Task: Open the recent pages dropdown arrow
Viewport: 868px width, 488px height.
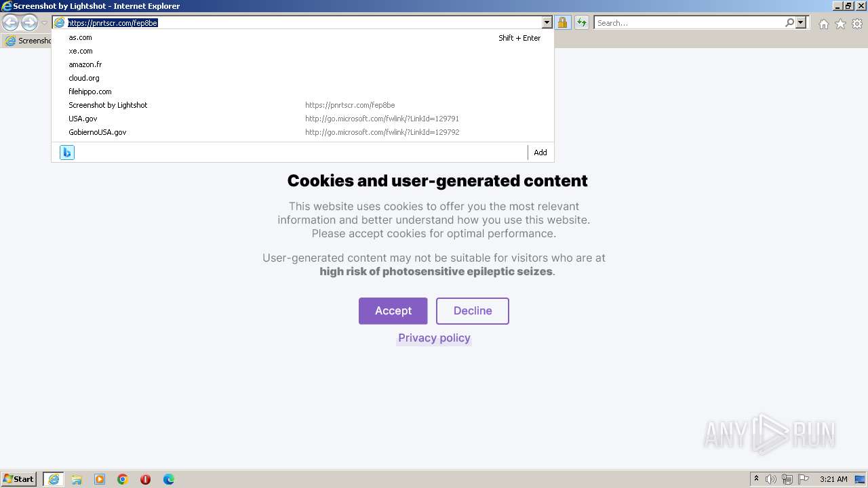Action: coord(44,23)
